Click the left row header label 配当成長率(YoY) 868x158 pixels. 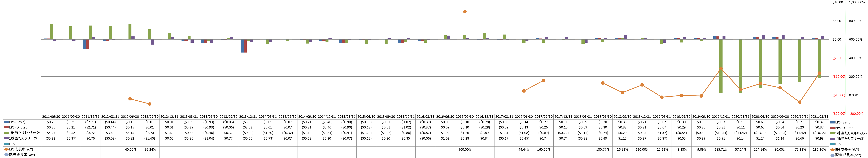pyautogui.click(x=22, y=155)
